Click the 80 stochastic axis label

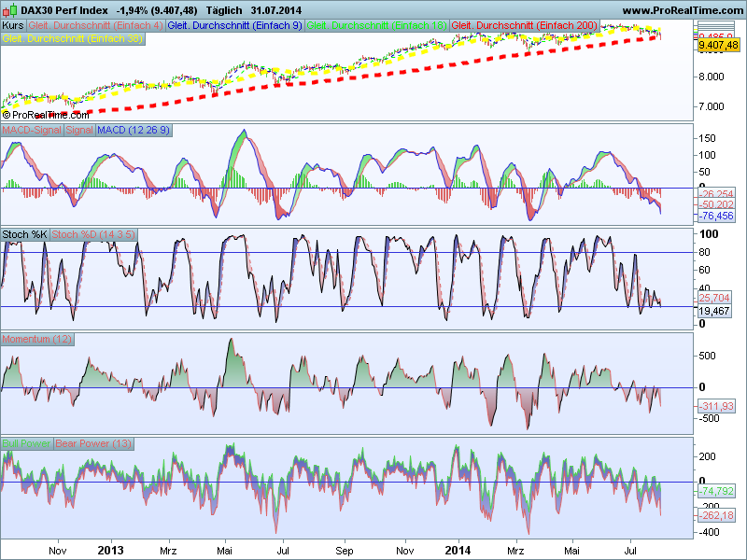705,252
